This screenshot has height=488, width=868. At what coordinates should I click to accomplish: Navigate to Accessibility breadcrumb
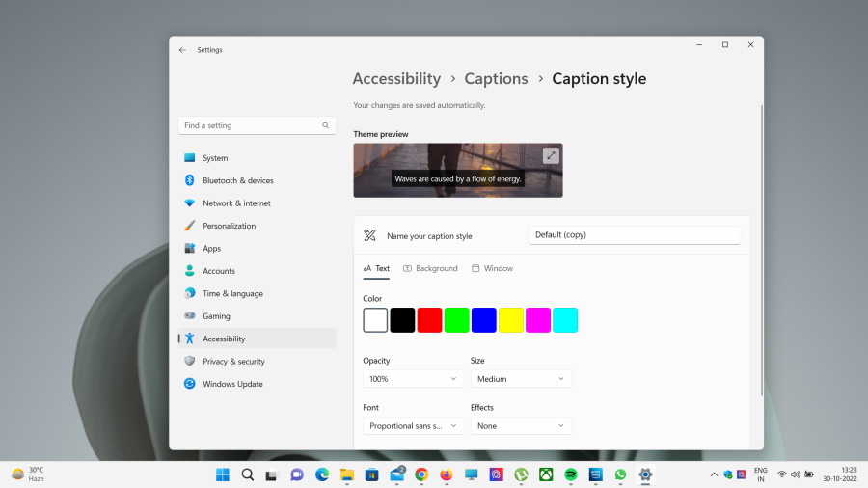coord(396,79)
